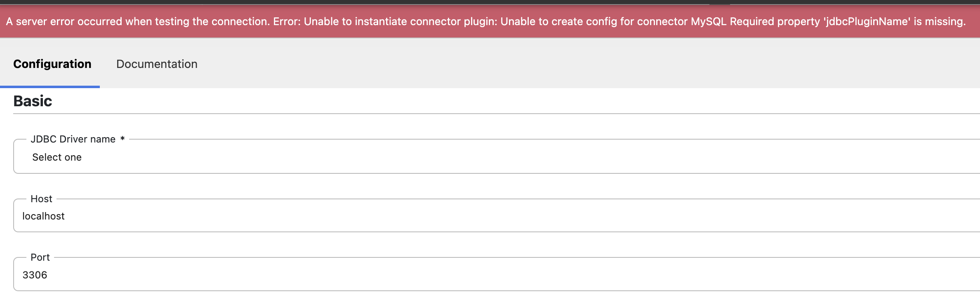This screenshot has width=980, height=299.
Task: Click the JDBC Driver name label
Action: click(x=73, y=139)
